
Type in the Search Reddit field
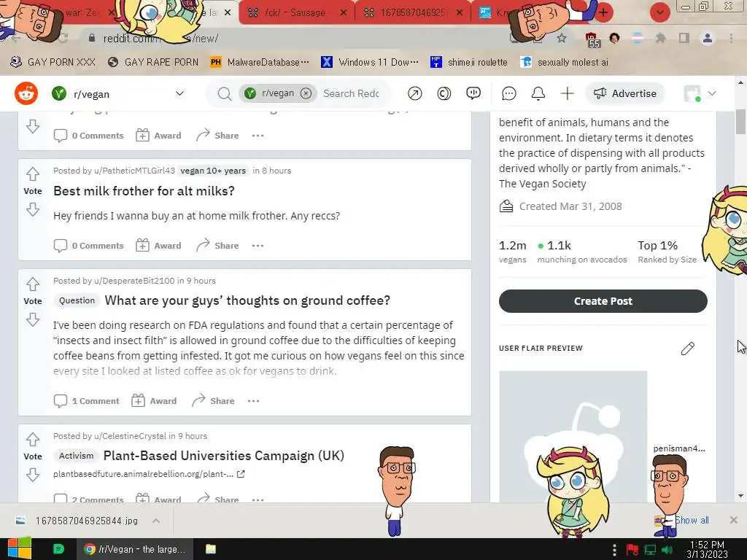pos(351,94)
